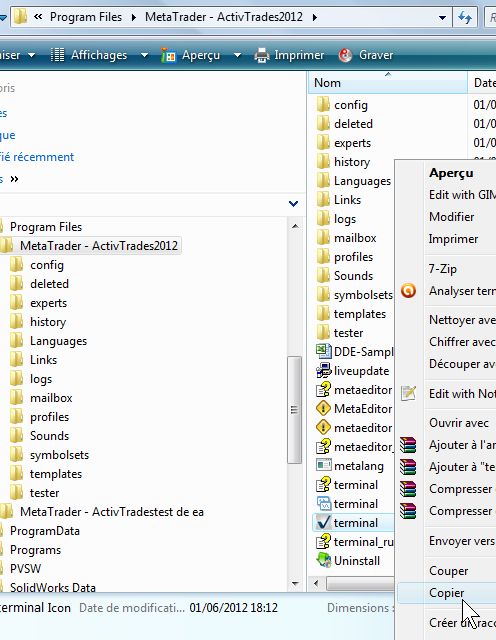Click the file list horizontal scroll left arrow
The image size is (496, 640).
(316, 583)
